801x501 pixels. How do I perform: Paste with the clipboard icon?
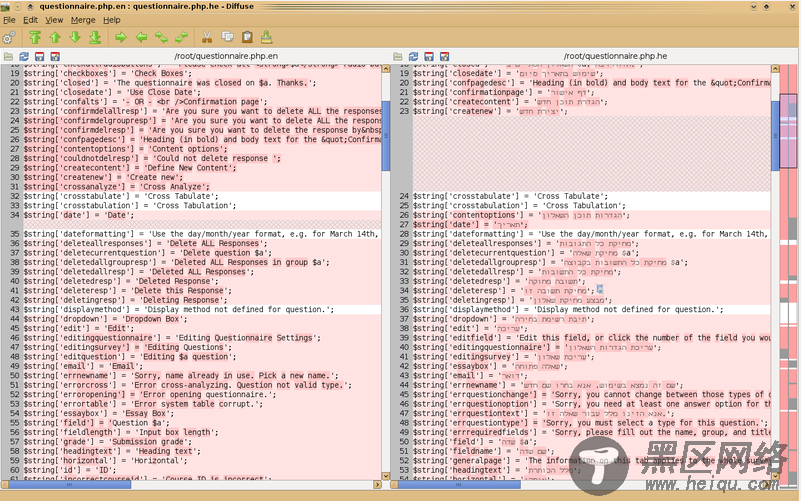(247, 37)
